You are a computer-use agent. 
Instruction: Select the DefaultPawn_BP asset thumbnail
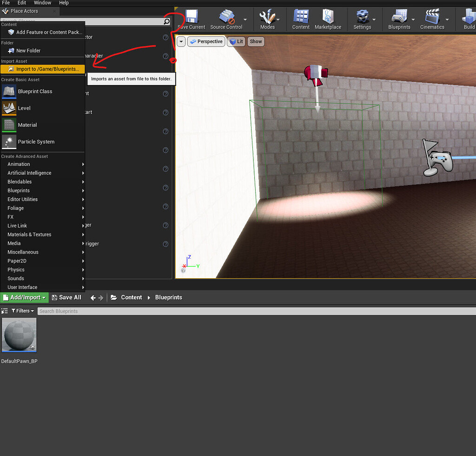pyautogui.click(x=19, y=335)
